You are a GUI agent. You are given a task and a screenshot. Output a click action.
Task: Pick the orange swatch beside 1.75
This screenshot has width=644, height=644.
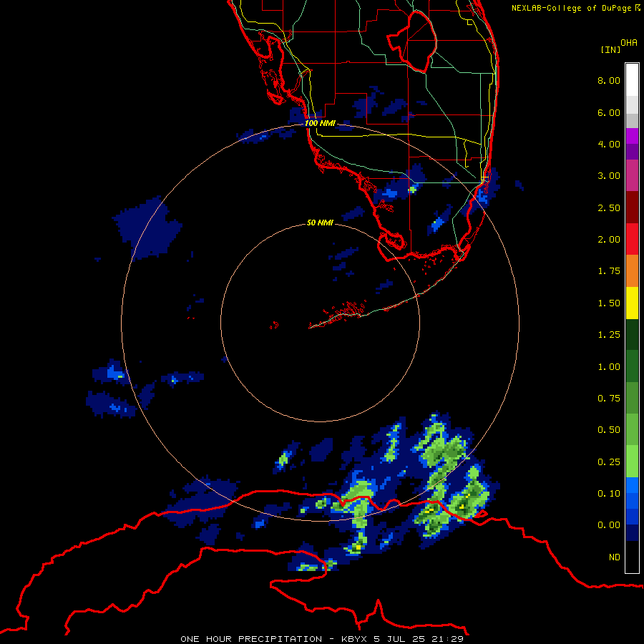tap(632, 271)
